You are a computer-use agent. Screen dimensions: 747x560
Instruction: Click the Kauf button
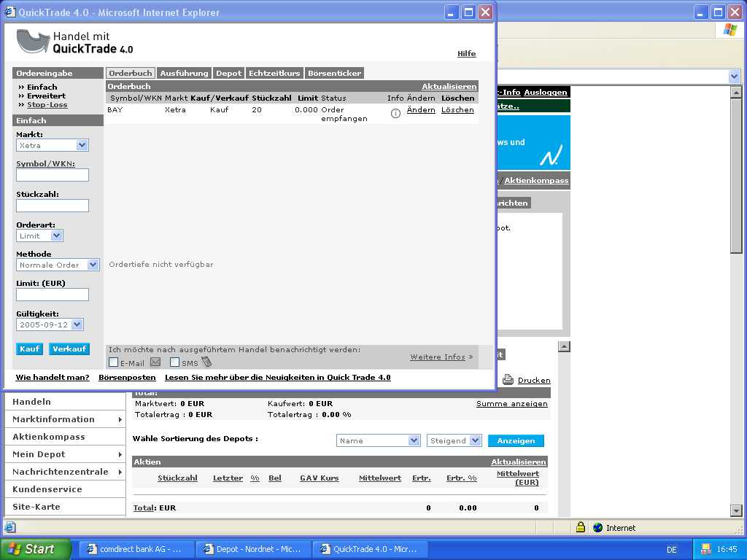point(29,349)
